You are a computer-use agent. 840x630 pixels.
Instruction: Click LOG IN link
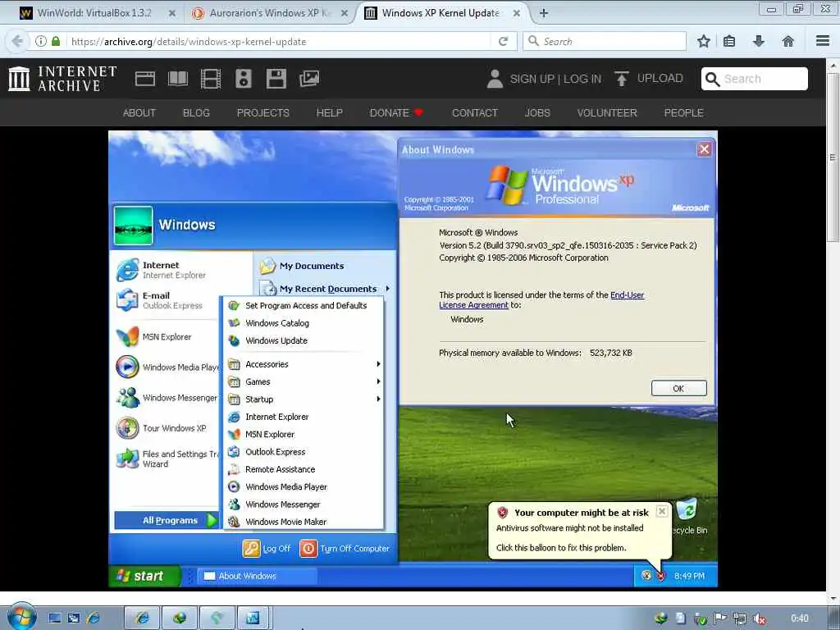click(582, 79)
